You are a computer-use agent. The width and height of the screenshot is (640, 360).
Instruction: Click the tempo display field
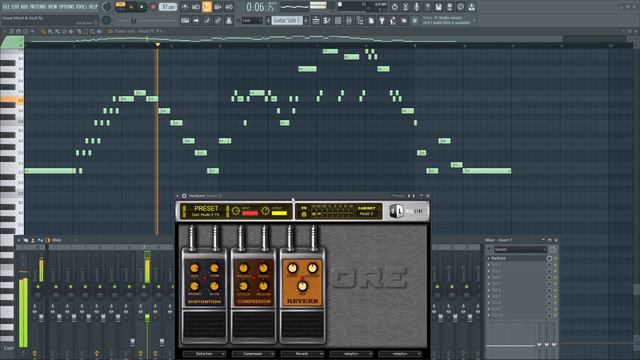pos(168,7)
